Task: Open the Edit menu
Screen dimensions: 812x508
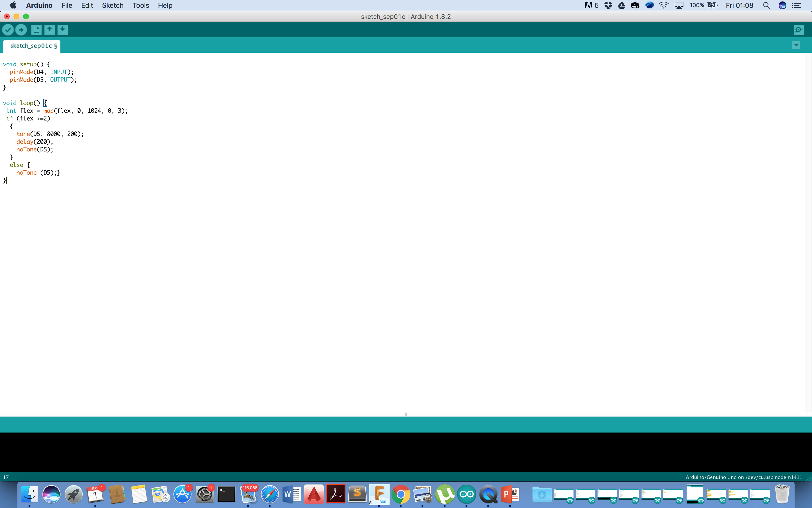Action: (x=87, y=5)
